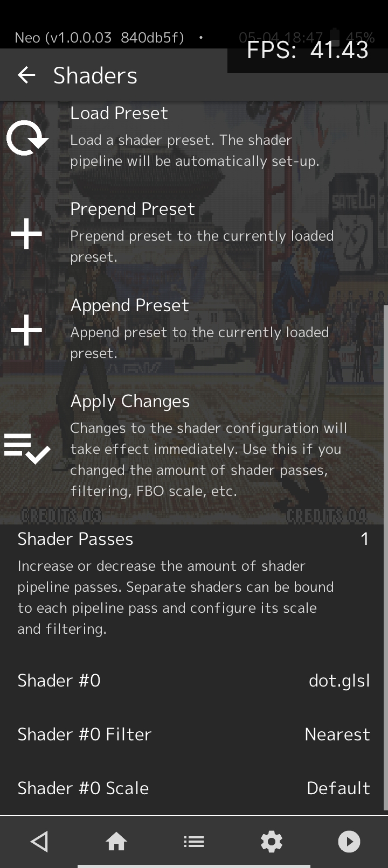Choose the Prepend Preset entry text
This screenshot has height=868, width=388.
pyautogui.click(x=133, y=209)
